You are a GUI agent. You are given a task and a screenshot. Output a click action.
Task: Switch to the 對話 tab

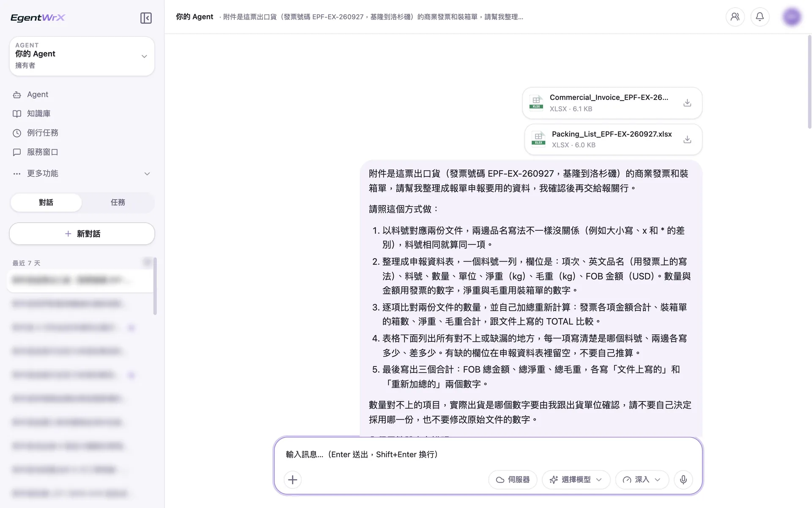click(x=46, y=202)
